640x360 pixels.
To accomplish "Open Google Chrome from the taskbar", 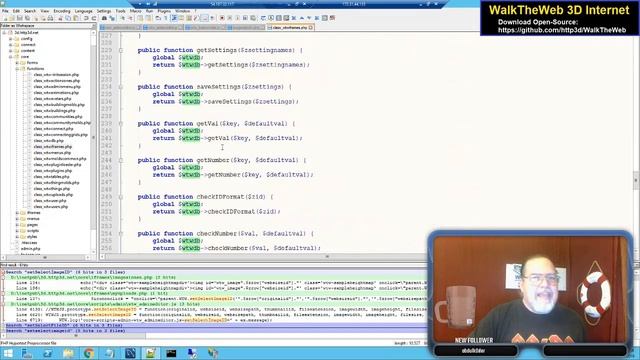I will click(89, 353).
